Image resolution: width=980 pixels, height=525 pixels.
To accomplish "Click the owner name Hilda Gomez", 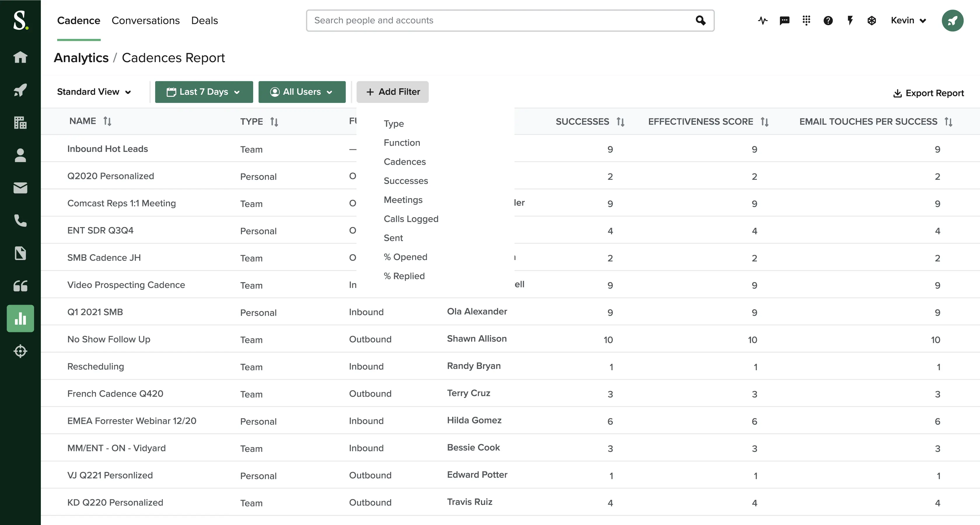I will (x=474, y=420).
